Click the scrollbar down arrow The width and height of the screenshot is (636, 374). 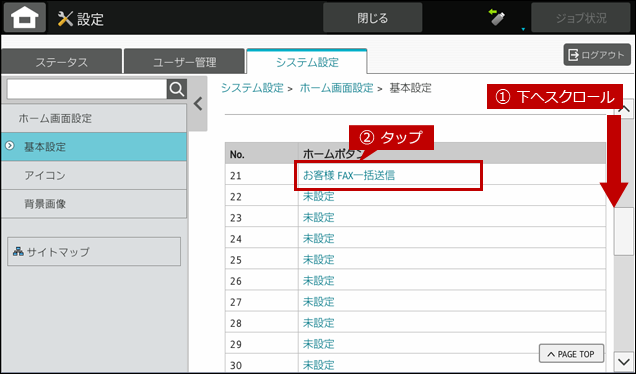[623, 361]
